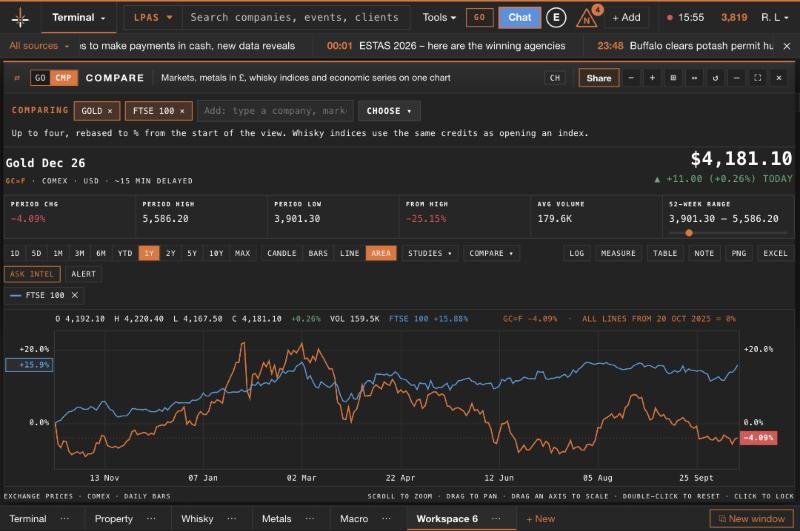Select the 6M time range
Screen dimensions: 800x531
click(101, 254)
